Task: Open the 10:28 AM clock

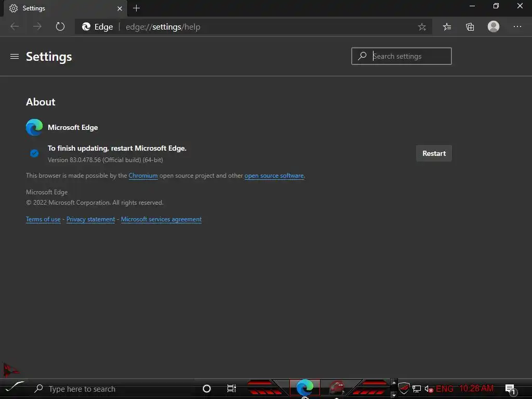Action: [x=476, y=389]
